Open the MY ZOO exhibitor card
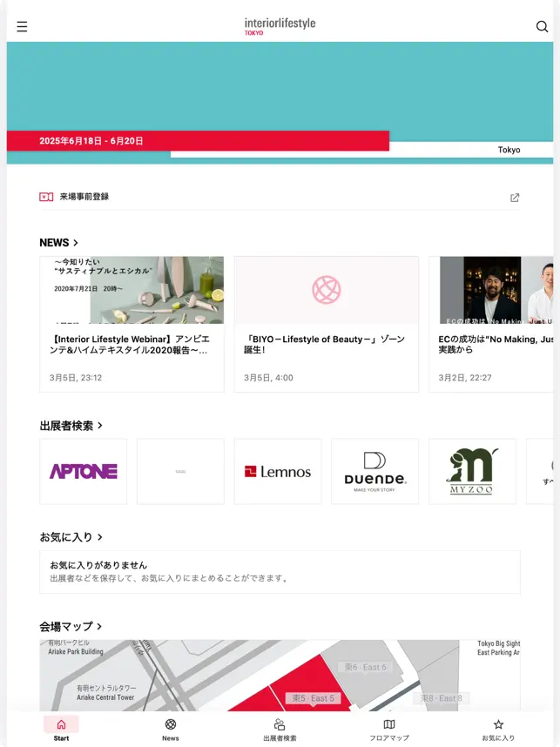 tap(472, 471)
